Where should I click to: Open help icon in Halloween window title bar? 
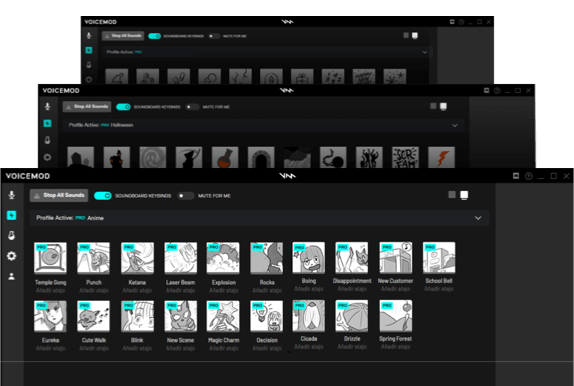(497, 90)
